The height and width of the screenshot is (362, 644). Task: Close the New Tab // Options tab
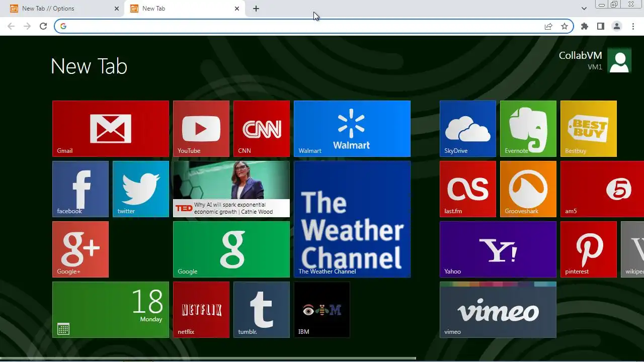[x=117, y=9]
